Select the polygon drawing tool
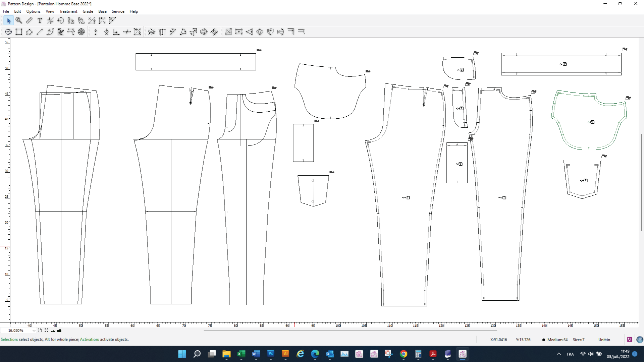 [29, 32]
